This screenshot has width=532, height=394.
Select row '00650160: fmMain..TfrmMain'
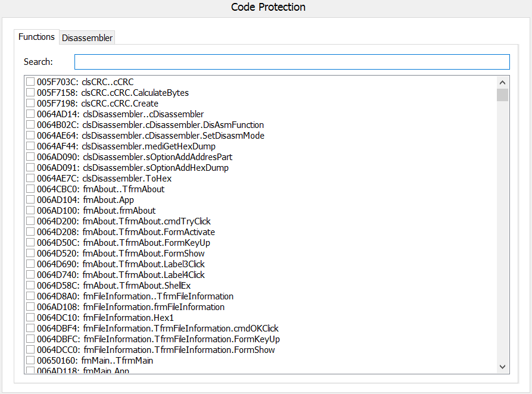point(95,361)
